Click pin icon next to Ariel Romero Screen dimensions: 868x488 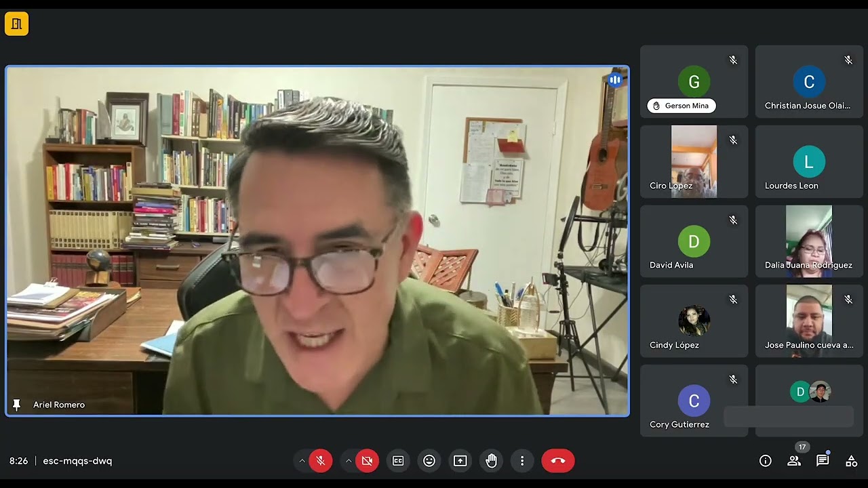click(17, 405)
